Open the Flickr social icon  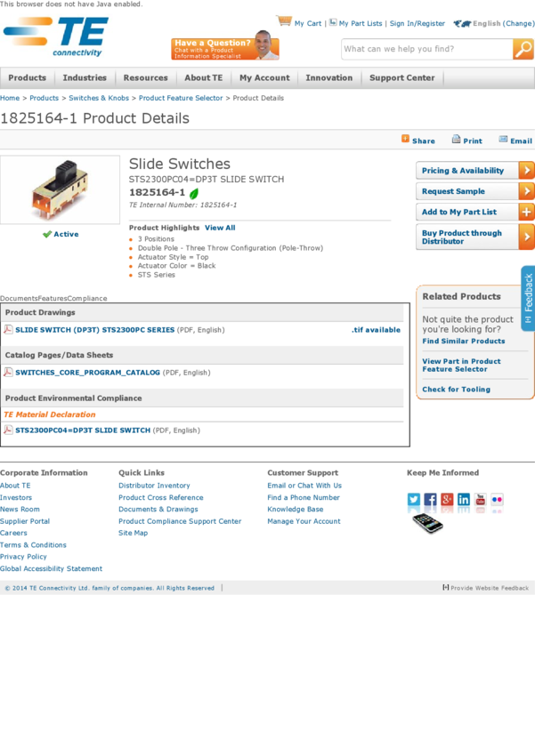coord(497,500)
